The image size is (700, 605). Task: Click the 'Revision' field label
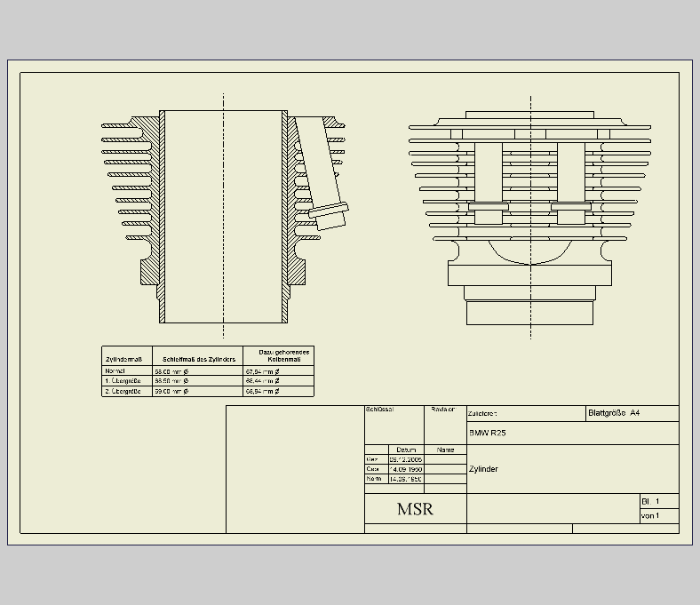point(443,410)
